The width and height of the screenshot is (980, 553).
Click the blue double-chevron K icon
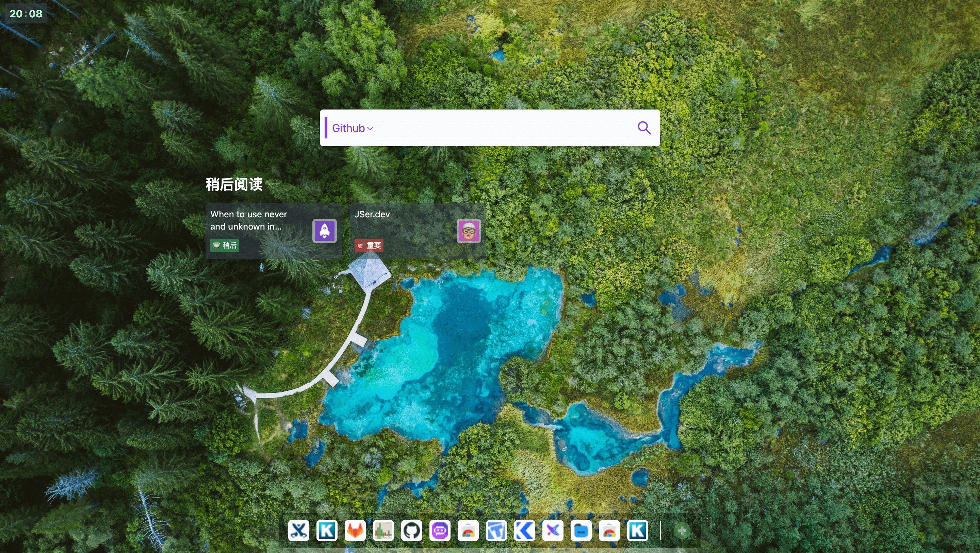coord(525,531)
